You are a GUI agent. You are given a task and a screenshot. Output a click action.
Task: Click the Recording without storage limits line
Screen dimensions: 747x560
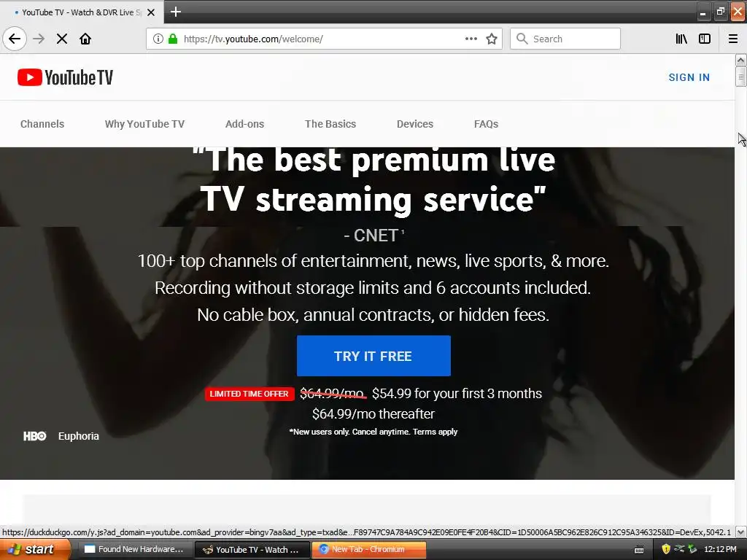pos(373,288)
